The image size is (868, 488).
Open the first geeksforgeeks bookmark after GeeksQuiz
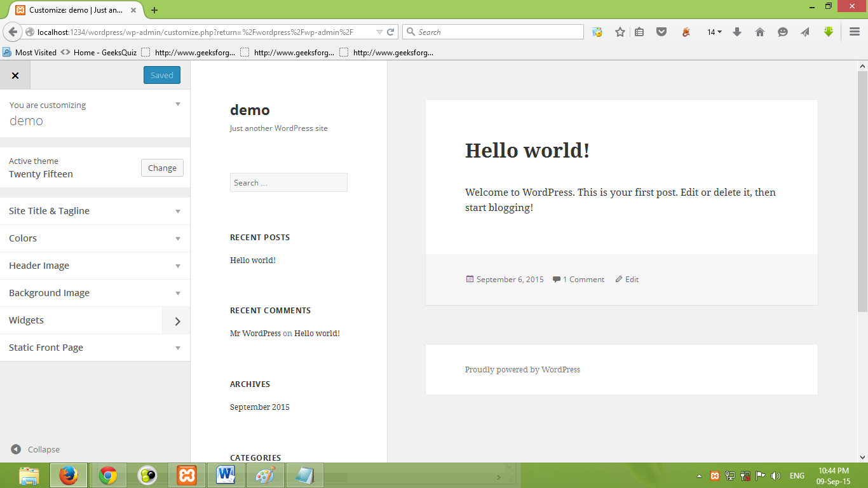click(188, 53)
